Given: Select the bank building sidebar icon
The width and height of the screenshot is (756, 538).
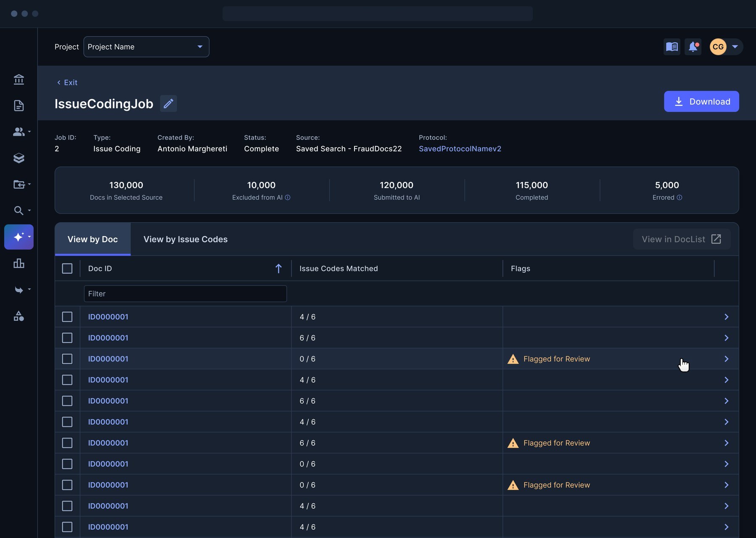Looking at the screenshot, I should 19,79.
